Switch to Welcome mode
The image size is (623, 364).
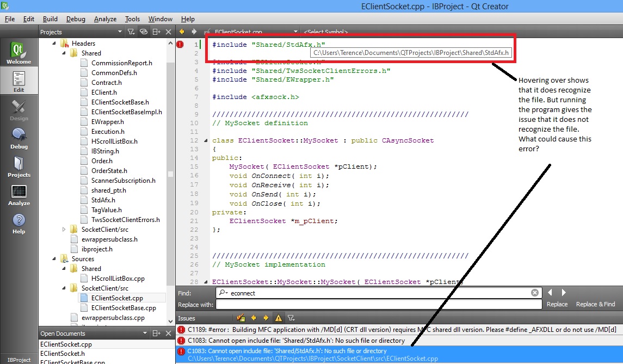point(18,52)
